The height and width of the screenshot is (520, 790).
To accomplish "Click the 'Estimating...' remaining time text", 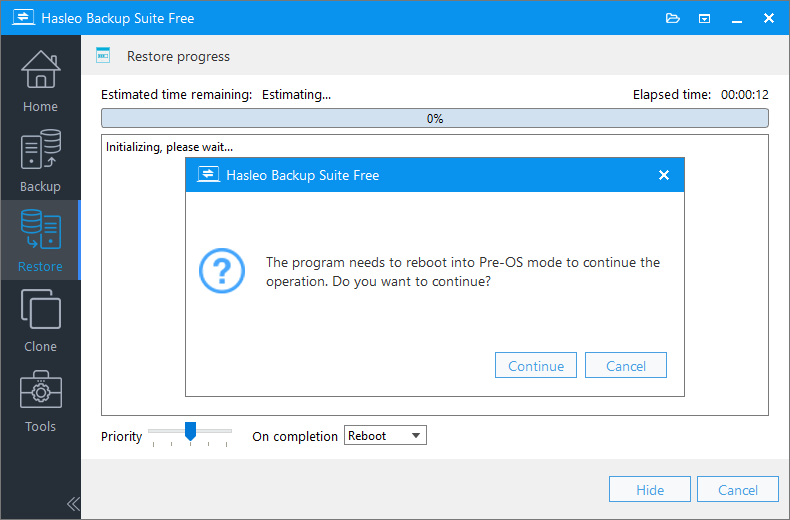I will (x=296, y=95).
